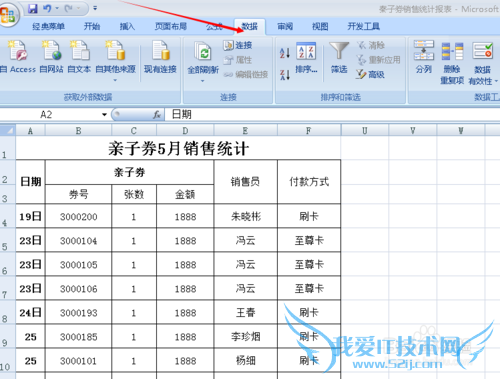Click the formula bar containing 日期
Screen dimensions: 500x379
[332, 115]
